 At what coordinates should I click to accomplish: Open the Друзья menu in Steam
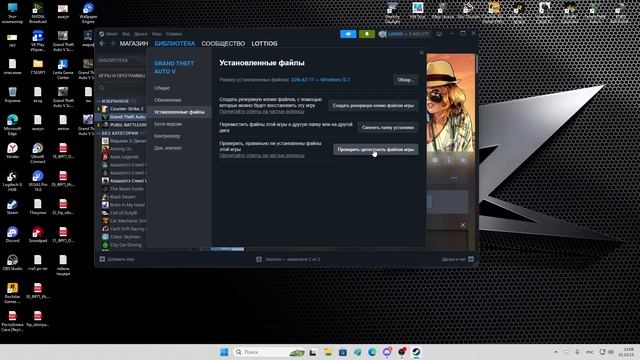pyautogui.click(x=141, y=34)
